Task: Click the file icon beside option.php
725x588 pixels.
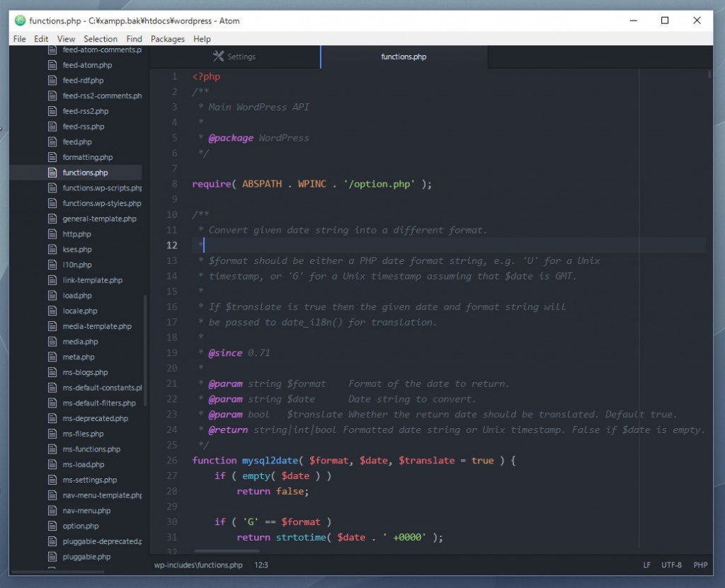Action: click(52, 526)
